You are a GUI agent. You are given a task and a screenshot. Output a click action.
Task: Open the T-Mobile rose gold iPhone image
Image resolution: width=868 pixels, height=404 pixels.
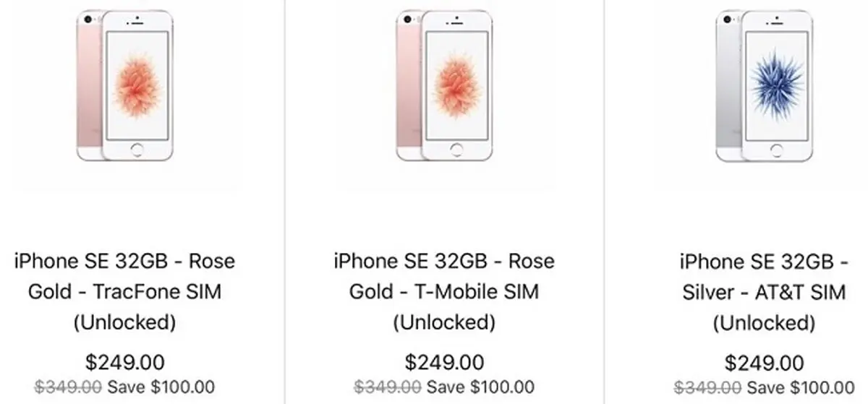pyautogui.click(x=444, y=85)
